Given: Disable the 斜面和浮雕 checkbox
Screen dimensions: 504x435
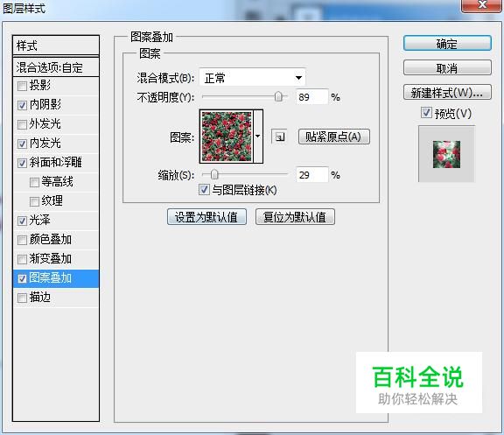Looking at the screenshot, I should coord(22,163).
